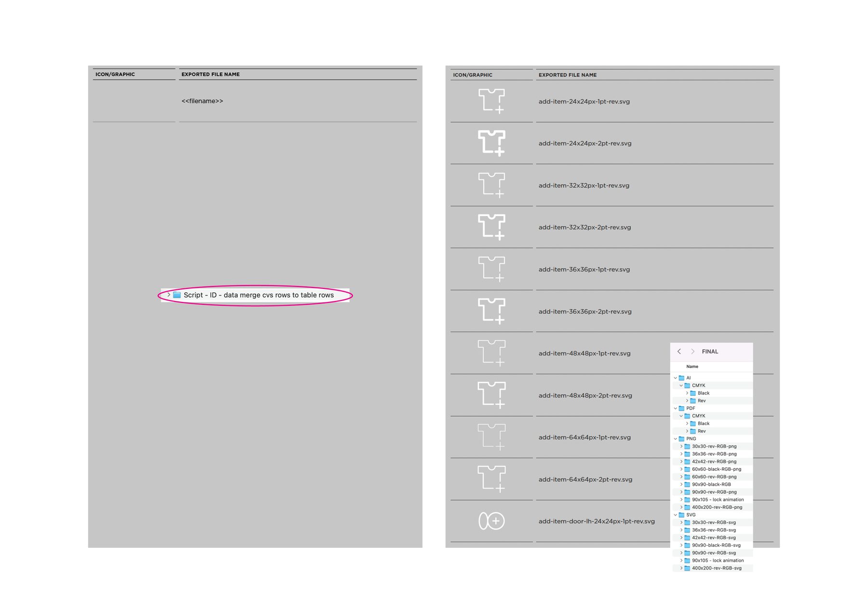Go forward with the Finder forward arrow
Viewport: 868px width, 613px height.
click(x=693, y=352)
